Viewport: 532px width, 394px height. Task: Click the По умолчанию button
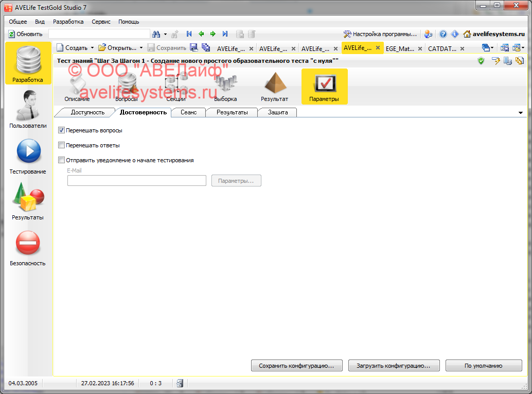coord(483,366)
